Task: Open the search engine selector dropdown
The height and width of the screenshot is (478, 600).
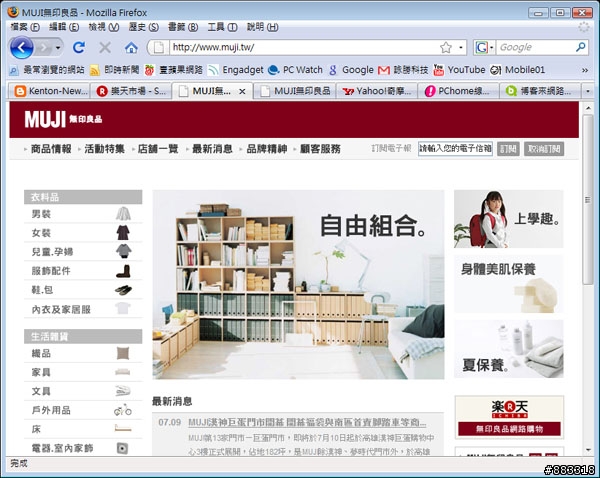Action: point(491,47)
